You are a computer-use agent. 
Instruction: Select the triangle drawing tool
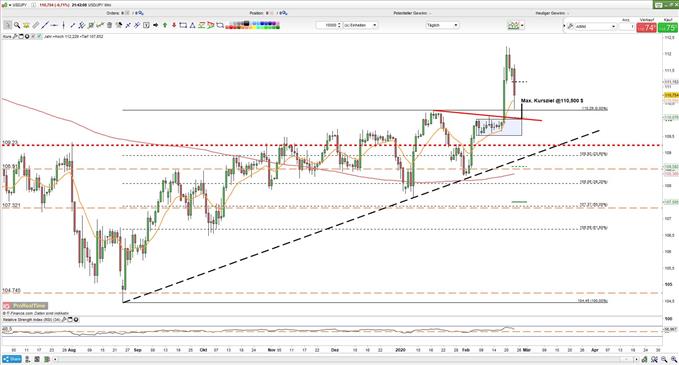(192, 25)
